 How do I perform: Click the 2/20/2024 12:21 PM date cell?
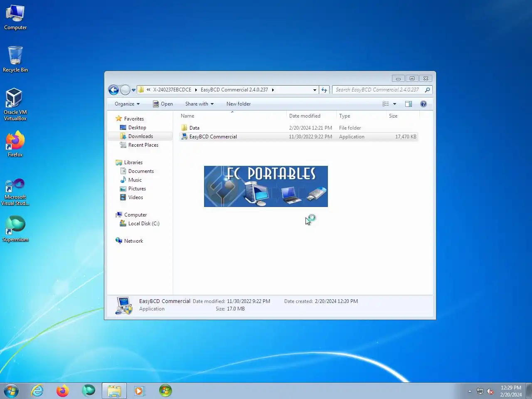pyautogui.click(x=310, y=128)
